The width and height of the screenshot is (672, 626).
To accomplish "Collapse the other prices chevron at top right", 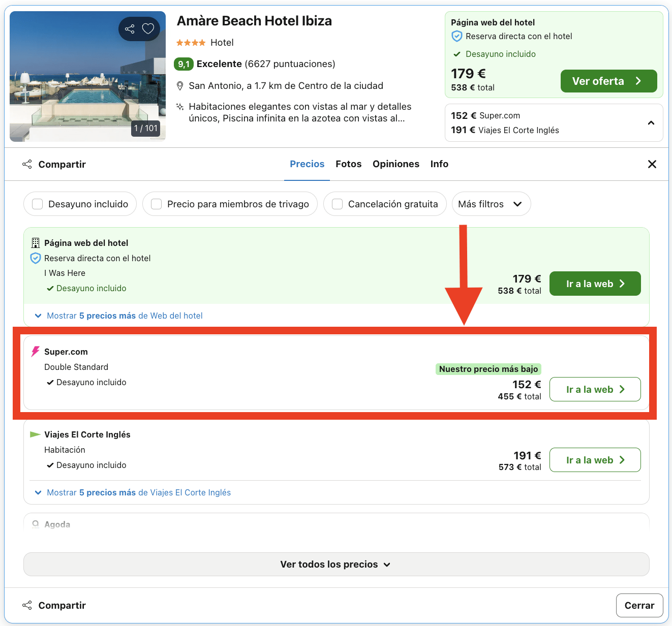I will coord(651,123).
